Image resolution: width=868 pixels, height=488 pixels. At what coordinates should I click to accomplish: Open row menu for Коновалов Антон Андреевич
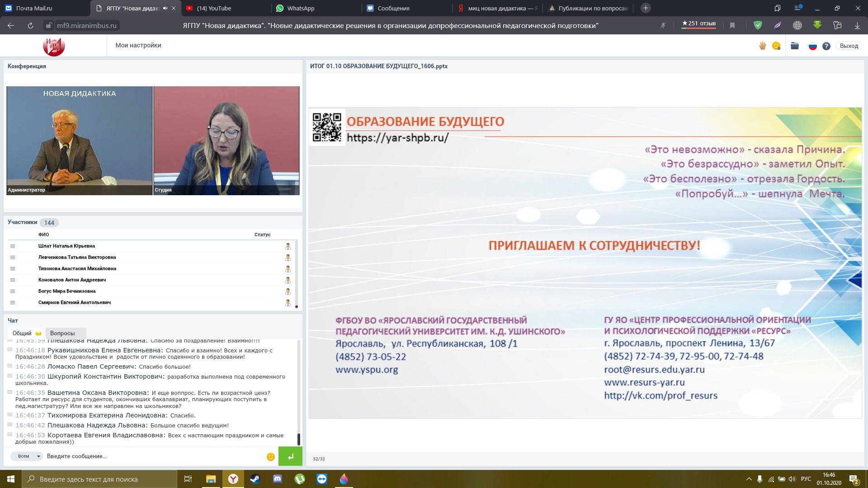pyautogui.click(x=13, y=280)
